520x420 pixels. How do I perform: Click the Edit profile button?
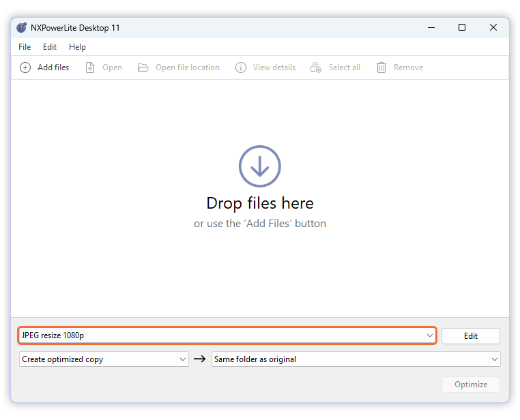click(x=471, y=336)
